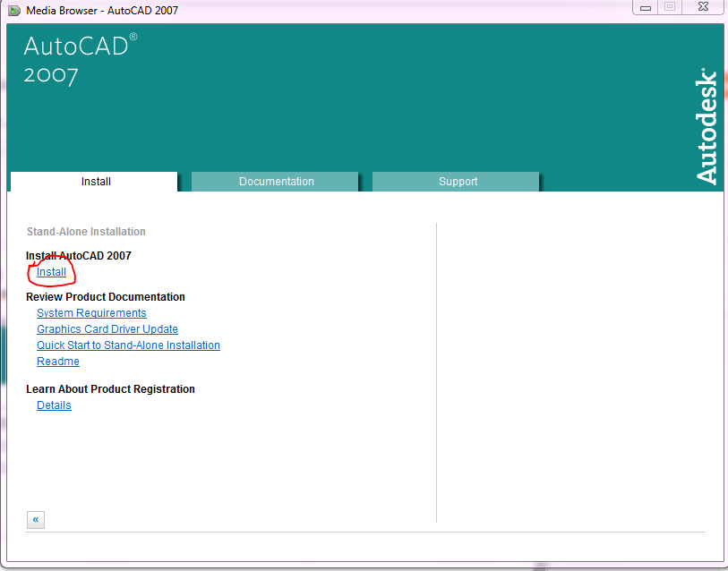This screenshot has width=728, height=571.
Task: Click the Stand-Alone Installation heading
Action: (x=86, y=231)
